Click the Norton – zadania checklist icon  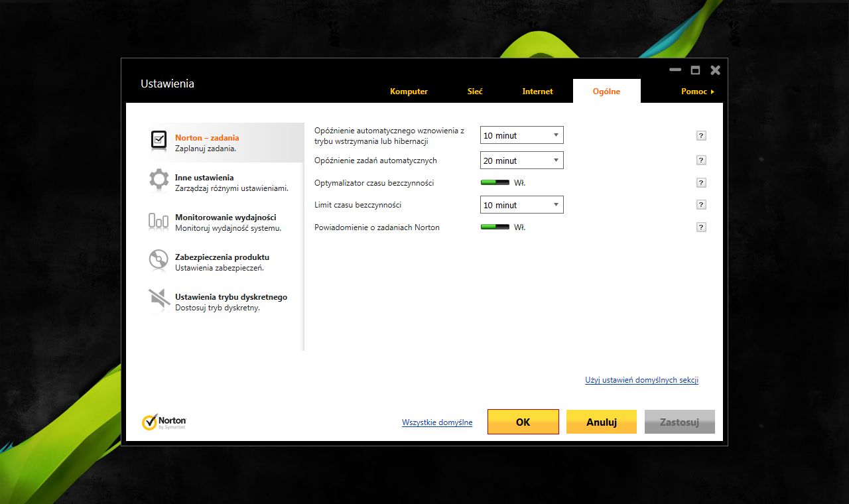click(x=159, y=140)
